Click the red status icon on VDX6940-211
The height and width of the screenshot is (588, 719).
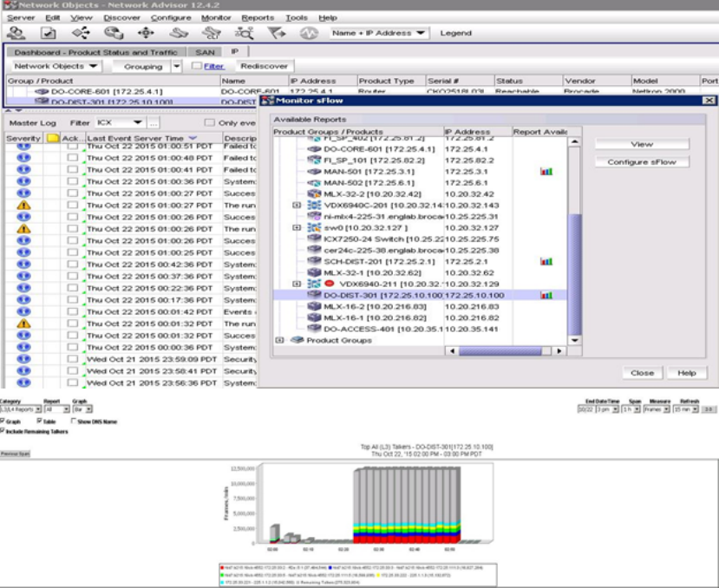click(x=329, y=284)
